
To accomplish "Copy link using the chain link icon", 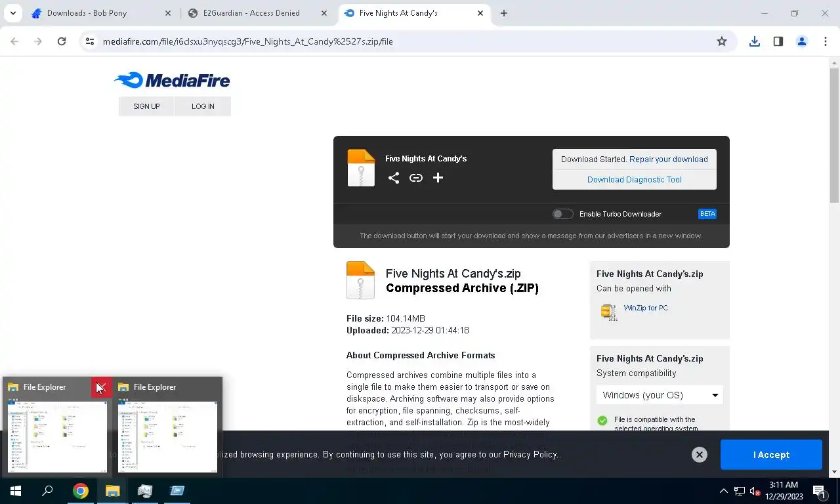I will point(416,178).
